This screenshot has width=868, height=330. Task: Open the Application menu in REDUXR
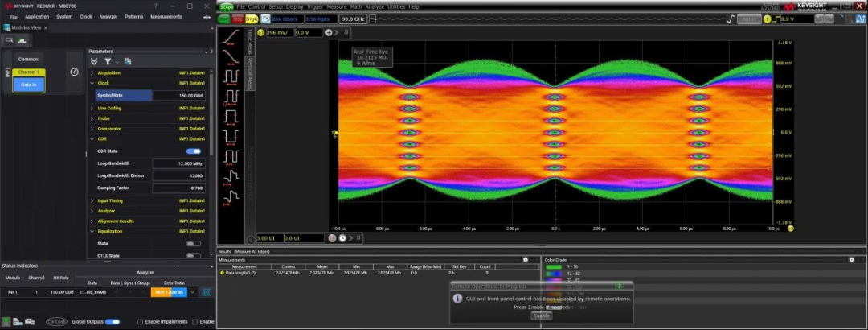point(37,17)
